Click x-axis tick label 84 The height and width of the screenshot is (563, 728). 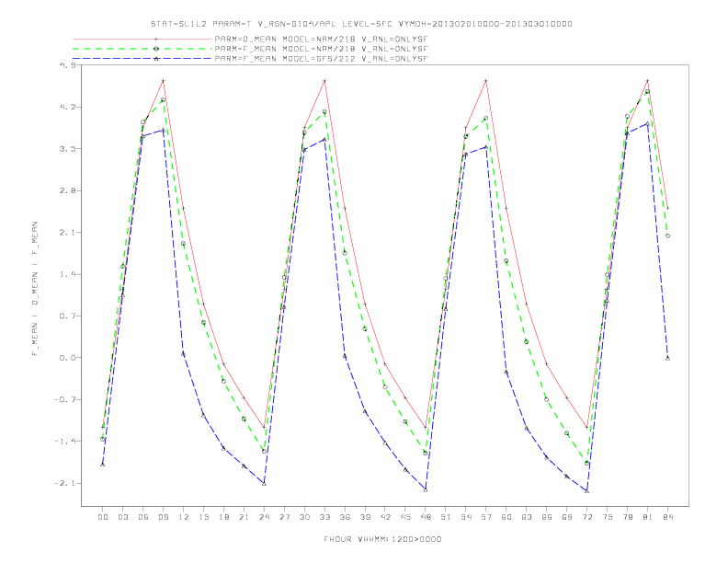click(x=668, y=517)
